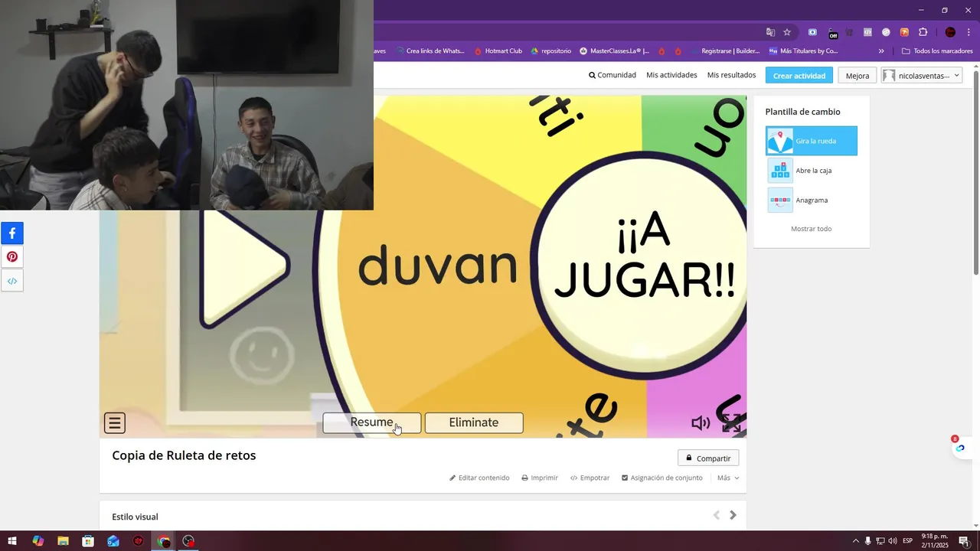Open the Más Titulares by Co bookmark
980x551 pixels.
pyautogui.click(x=803, y=51)
